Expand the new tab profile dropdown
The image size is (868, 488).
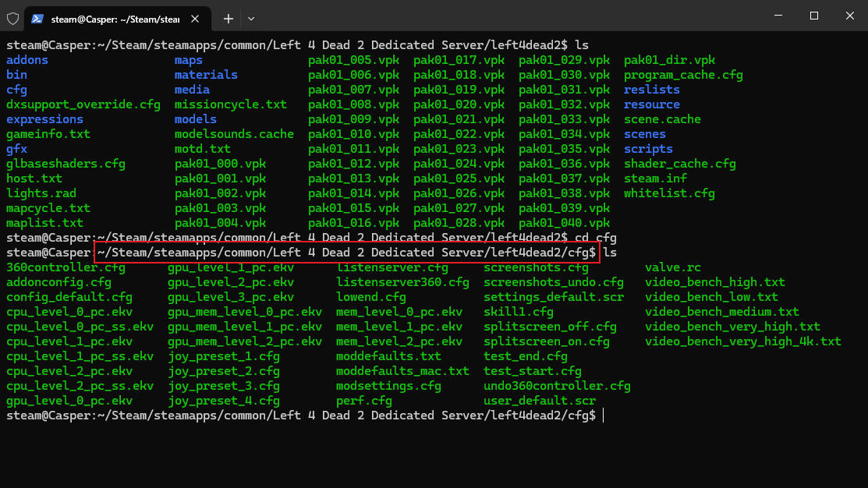tap(251, 19)
